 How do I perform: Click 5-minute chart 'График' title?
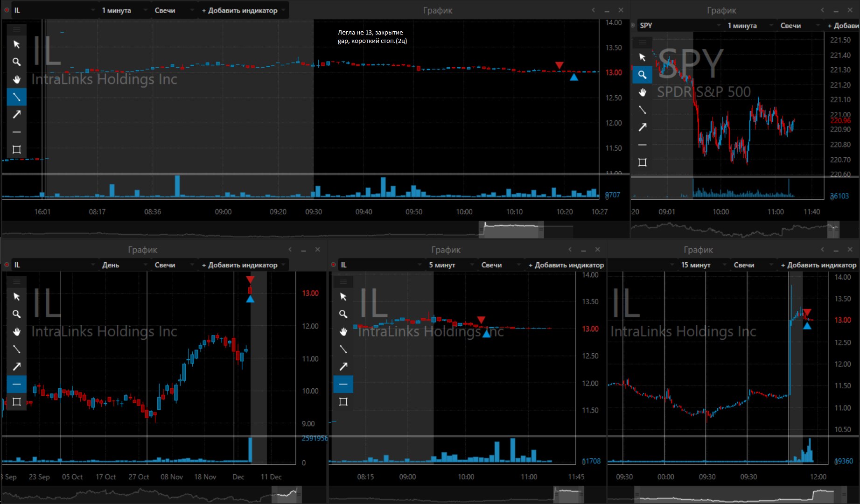446,250
